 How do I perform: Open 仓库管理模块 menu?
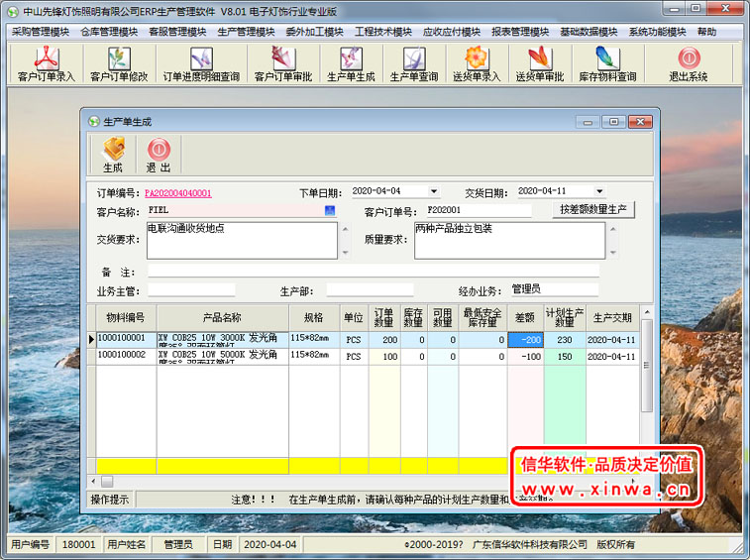pyautogui.click(x=109, y=32)
